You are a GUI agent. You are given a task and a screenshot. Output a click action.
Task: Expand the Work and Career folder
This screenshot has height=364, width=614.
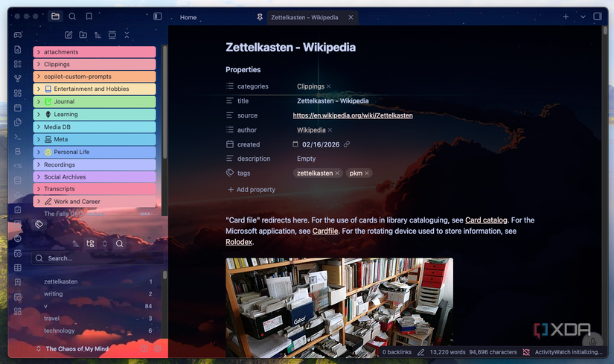[95, 202]
